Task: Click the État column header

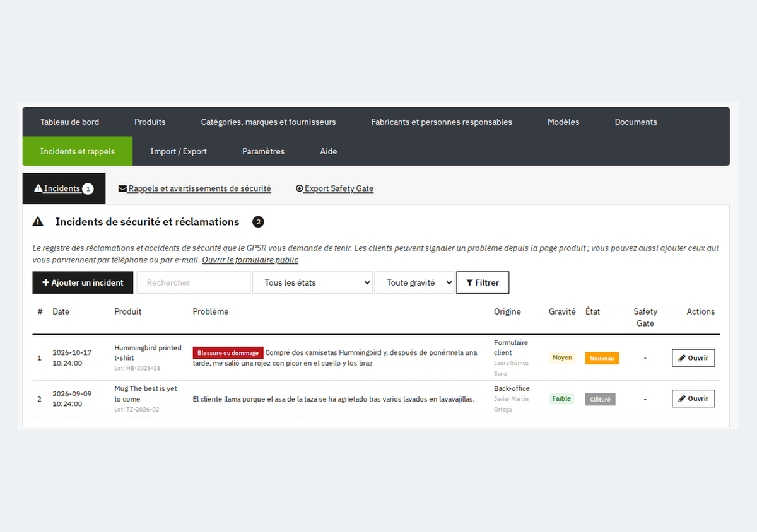Action: click(x=593, y=311)
